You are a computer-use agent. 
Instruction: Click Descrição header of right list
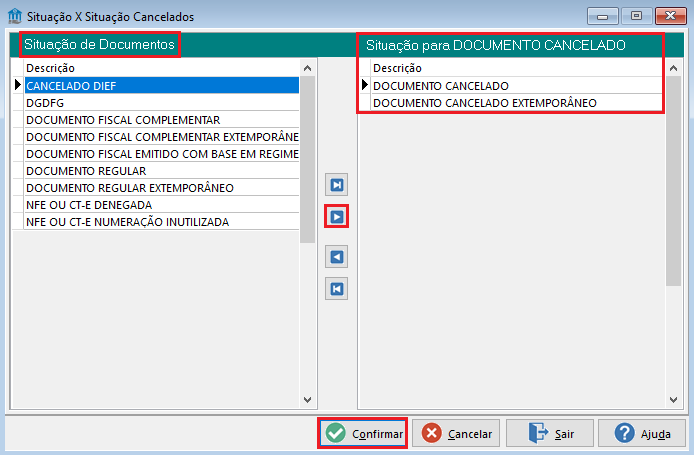click(x=517, y=68)
